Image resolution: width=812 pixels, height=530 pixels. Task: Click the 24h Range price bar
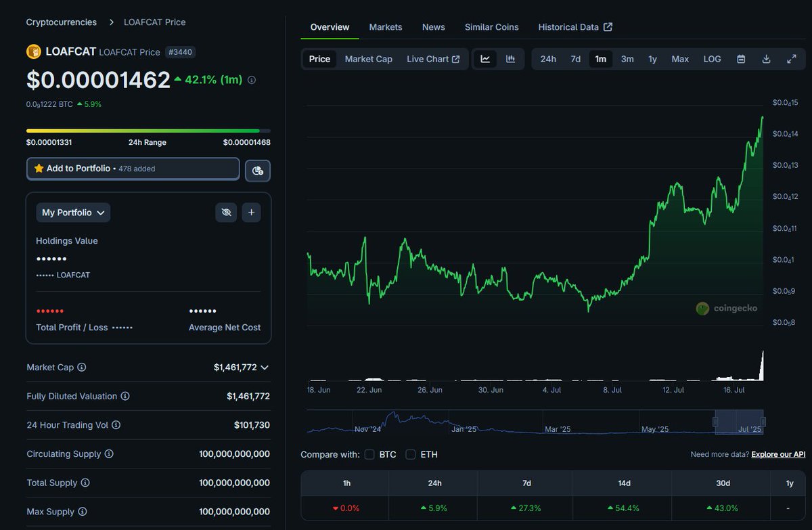[148, 131]
